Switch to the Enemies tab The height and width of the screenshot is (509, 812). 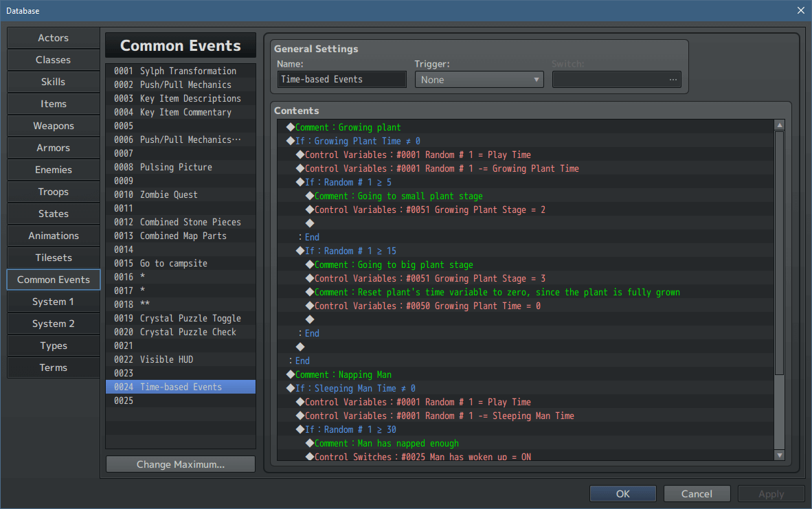(x=54, y=170)
